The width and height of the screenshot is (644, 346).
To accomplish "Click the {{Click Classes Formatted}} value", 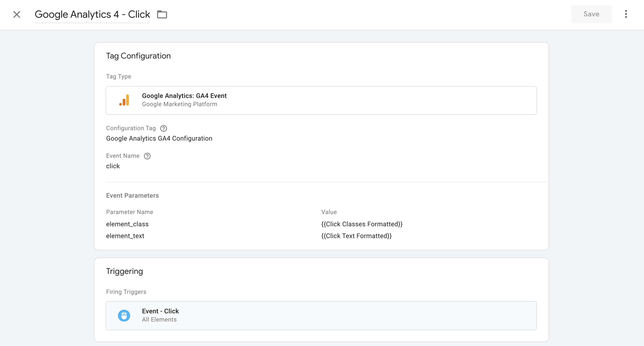I will [362, 224].
